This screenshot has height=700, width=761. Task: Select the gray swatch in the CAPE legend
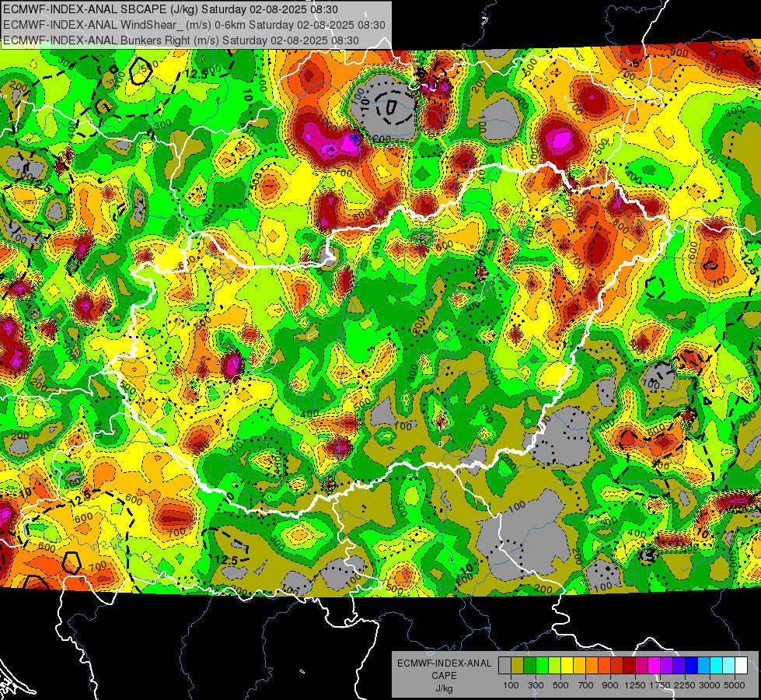point(504,666)
